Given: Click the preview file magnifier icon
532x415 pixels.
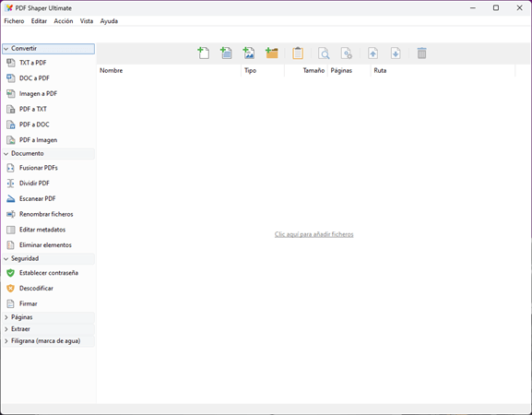Looking at the screenshot, I should 324,53.
